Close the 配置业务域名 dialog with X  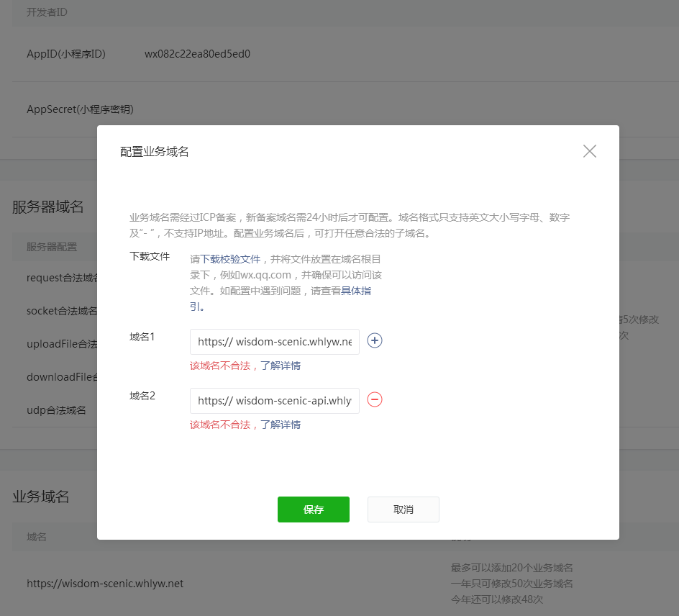click(x=590, y=151)
